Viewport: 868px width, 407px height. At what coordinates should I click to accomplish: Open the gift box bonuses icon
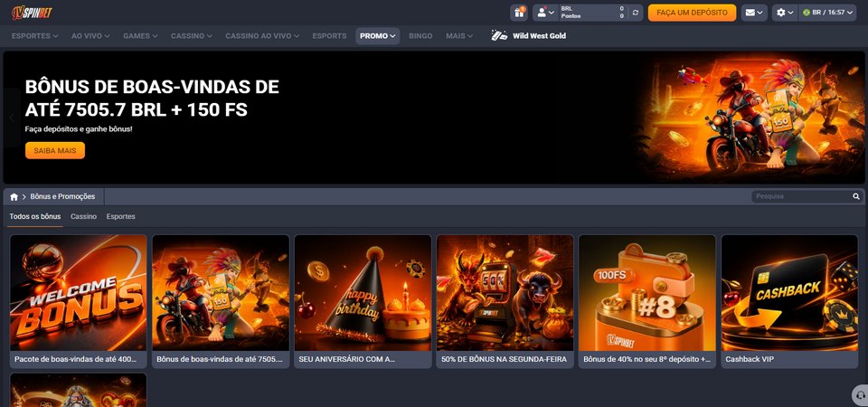519,13
